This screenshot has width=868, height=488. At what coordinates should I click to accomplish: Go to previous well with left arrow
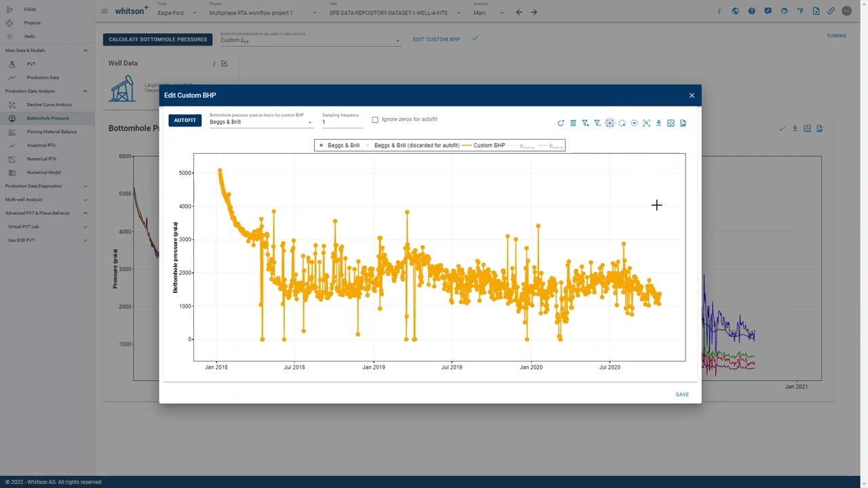(519, 12)
